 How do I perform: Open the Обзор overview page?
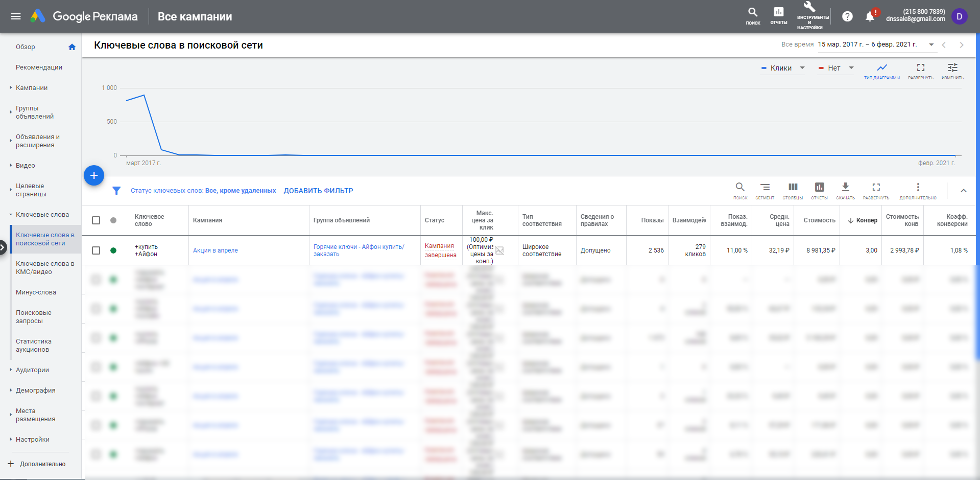tap(26, 47)
